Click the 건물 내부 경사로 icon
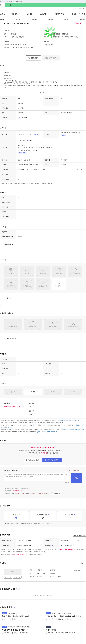This screenshot has width=86, height=644. click(x=73, y=325)
